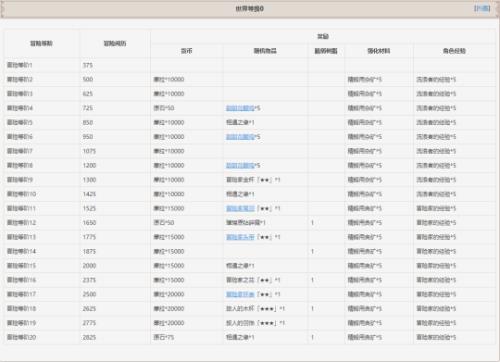This screenshot has height=362, width=500.
Task: Click the 375 experience value
Action: [x=88, y=65]
